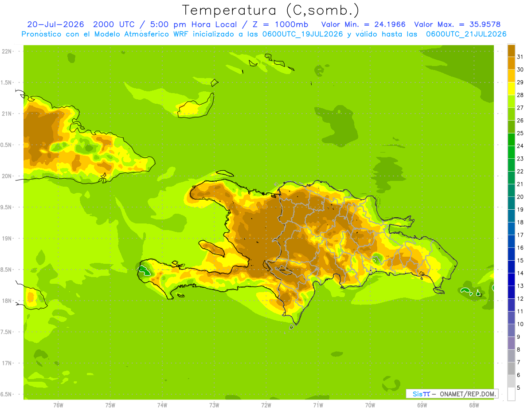Click legend value "31"

click(520, 57)
